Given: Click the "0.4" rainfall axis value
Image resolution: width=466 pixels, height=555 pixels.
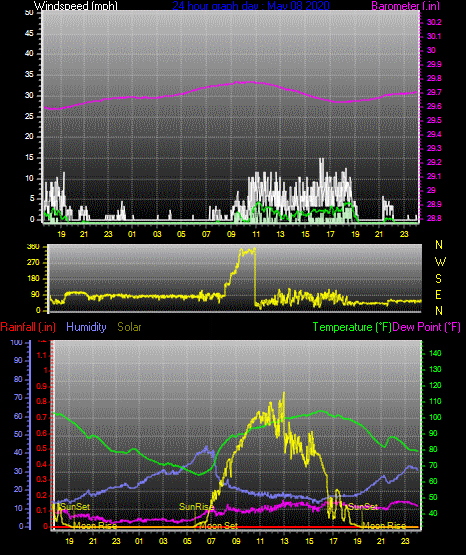Looking at the screenshot, I should pos(42,464).
